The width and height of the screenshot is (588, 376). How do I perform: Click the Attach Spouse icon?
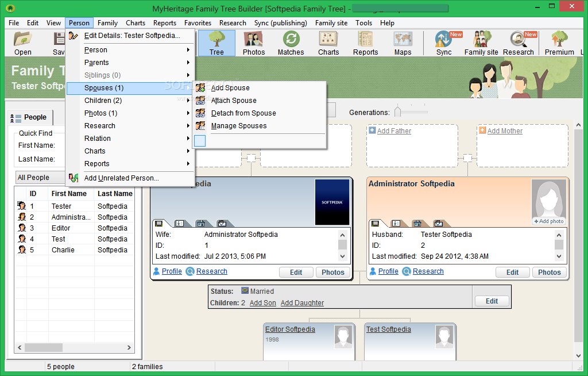200,100
